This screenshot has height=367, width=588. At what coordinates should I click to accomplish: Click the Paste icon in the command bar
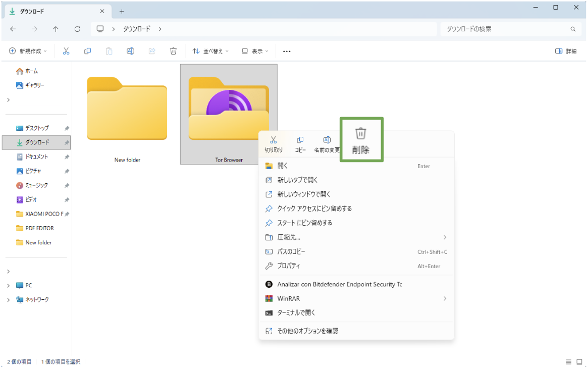[x=109, y=51]
